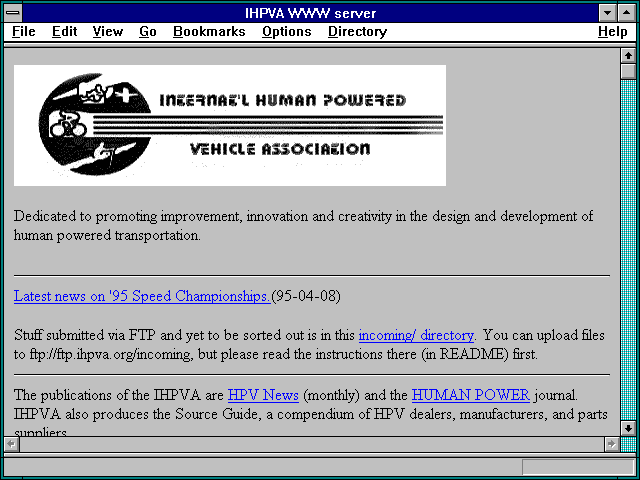Open the Go menu

point(147,31)
